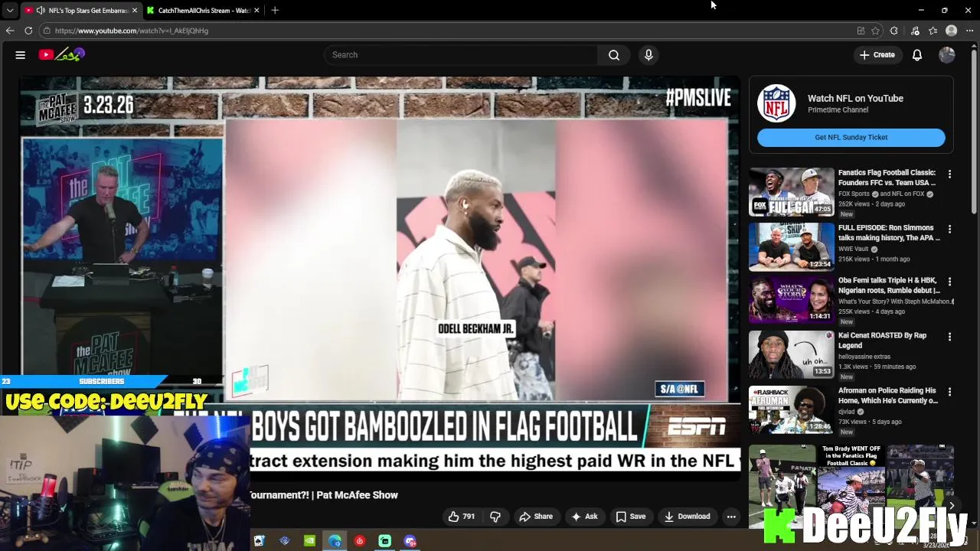Save video to playlist
The image size is (980, 551).
tap(631, 517)
